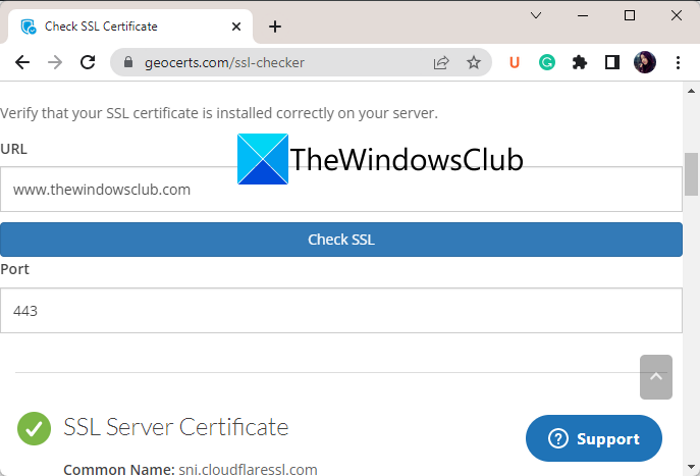
Task: Maximize the Chrome window
Action: [x=629, y=16]
